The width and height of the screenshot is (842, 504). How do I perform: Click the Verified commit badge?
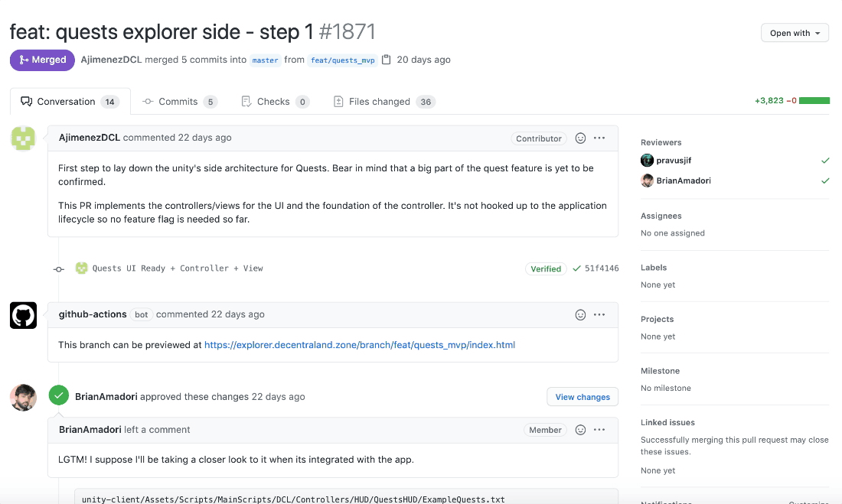click(546, 268)
